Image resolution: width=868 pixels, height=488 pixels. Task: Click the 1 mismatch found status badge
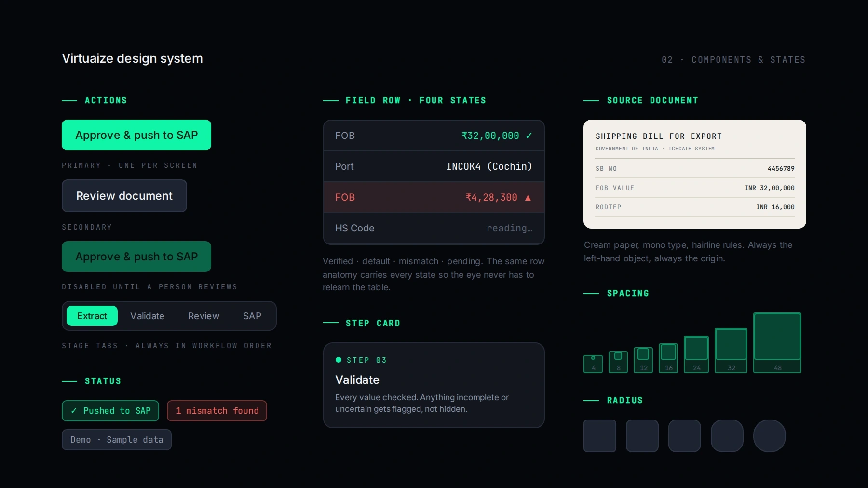217,411
